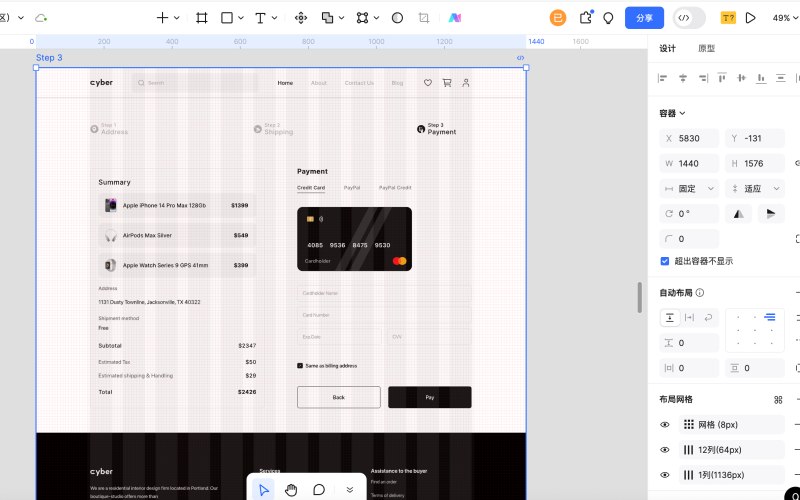Edit the width field 1440
800x500 pixels.
click(689, 164)
